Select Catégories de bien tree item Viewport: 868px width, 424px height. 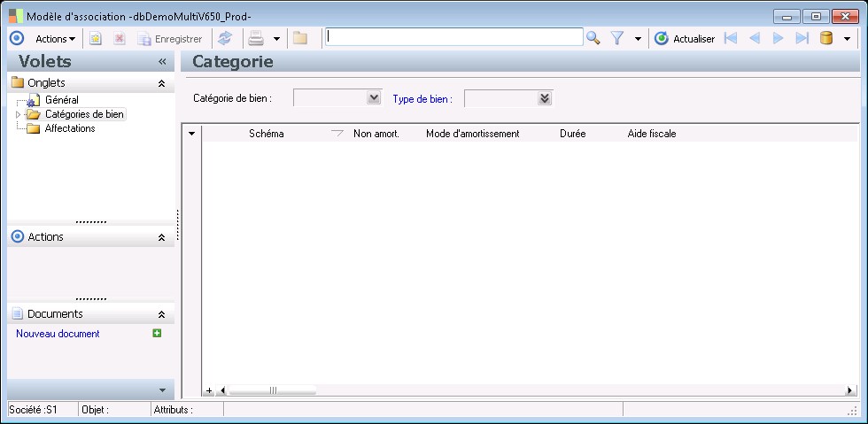pyautogui.click(x=85, y=114)
